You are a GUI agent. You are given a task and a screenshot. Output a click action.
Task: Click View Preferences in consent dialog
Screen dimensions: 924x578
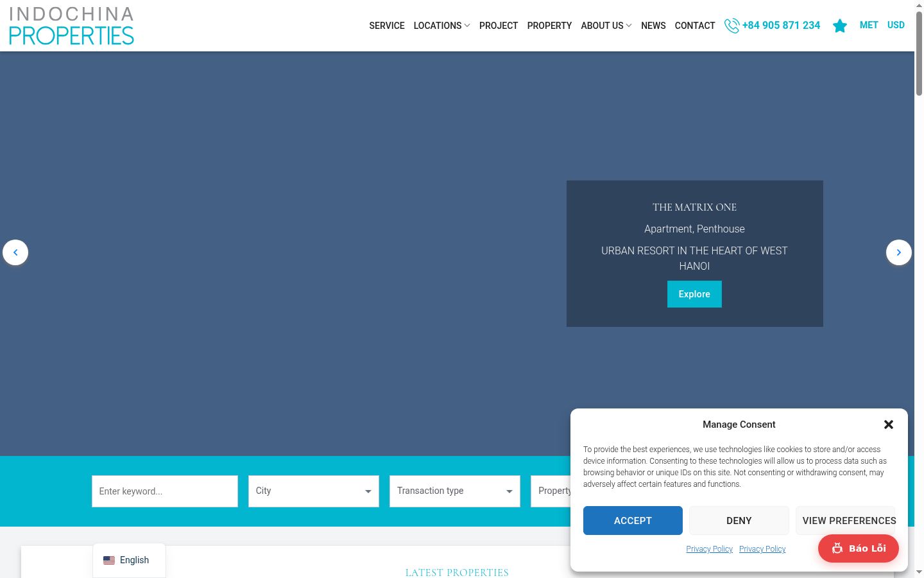tap(846, 521)
